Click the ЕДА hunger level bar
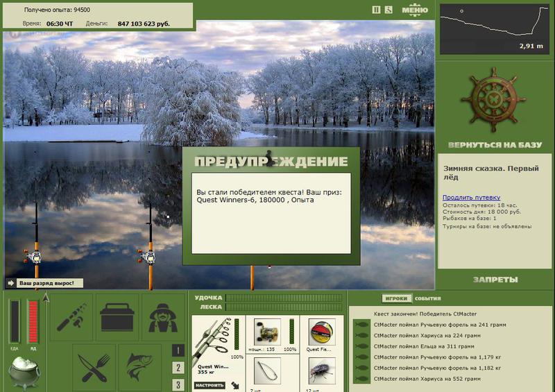This screenshot has width=555, height=392. [15, 321]
